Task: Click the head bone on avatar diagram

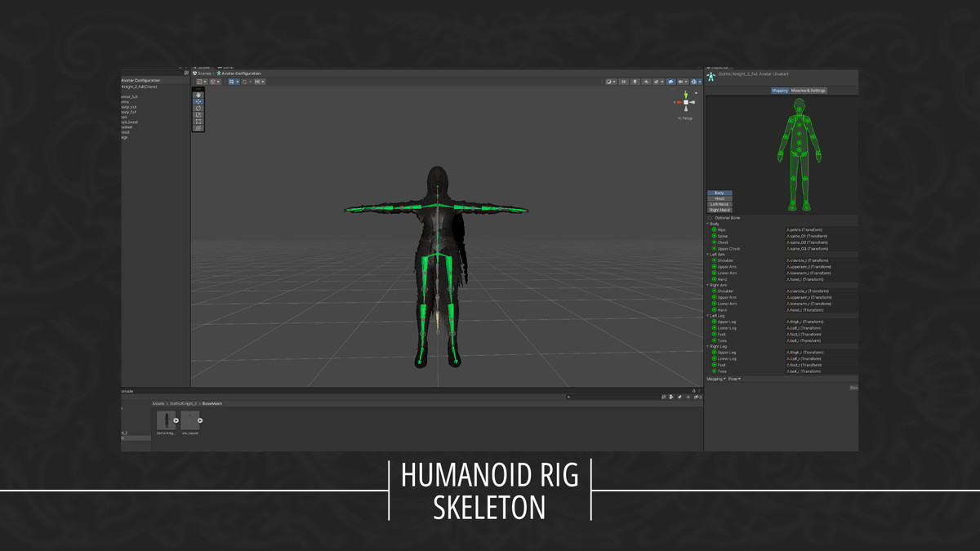Action: 800,105
